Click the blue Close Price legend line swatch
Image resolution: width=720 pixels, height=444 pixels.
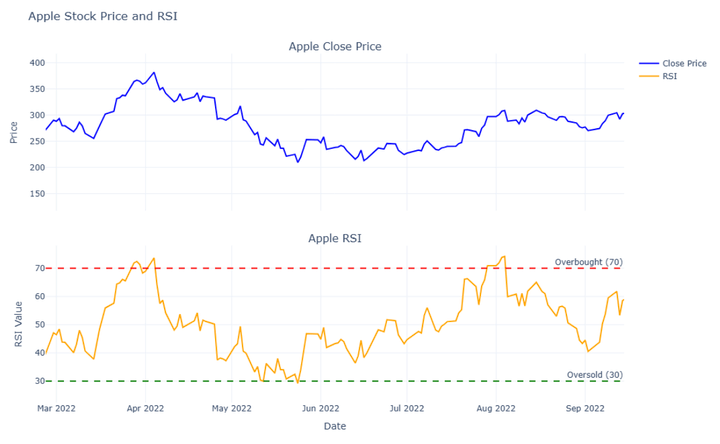[x=647, y=62]
